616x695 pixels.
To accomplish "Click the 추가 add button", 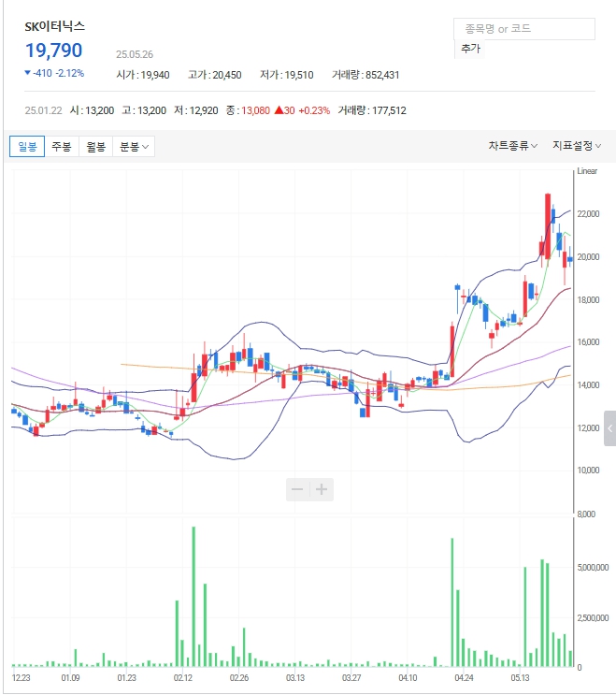I will [x=470, y=49].
